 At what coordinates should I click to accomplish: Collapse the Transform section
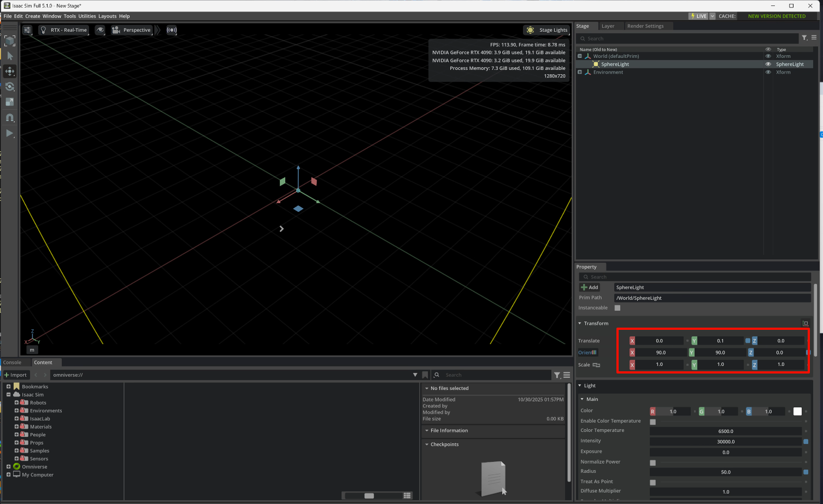pos(580,323)
